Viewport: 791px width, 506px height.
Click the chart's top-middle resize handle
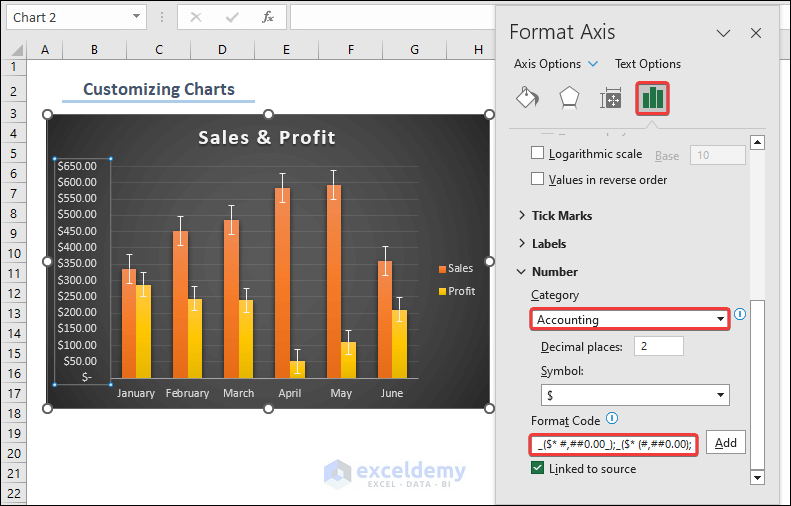[x=268, y=115]
